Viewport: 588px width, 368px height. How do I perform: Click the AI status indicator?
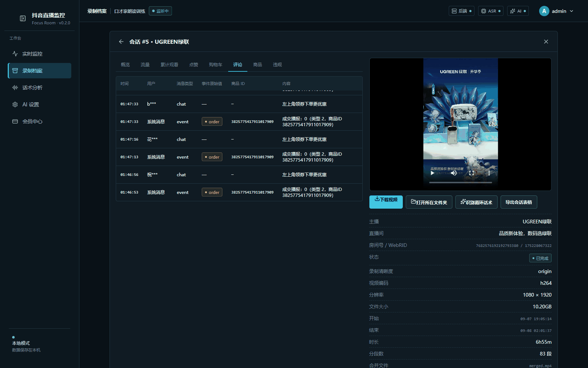(x=518, y=11)
